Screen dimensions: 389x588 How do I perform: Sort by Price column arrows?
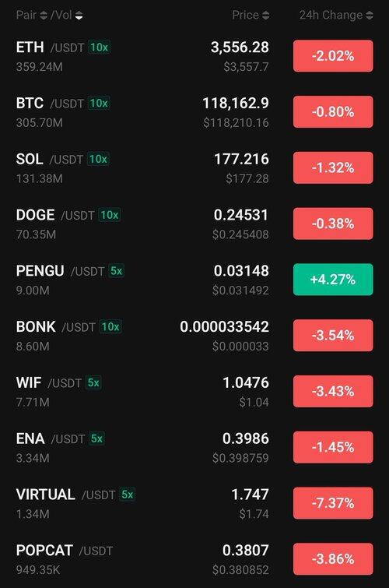(265, 16)
